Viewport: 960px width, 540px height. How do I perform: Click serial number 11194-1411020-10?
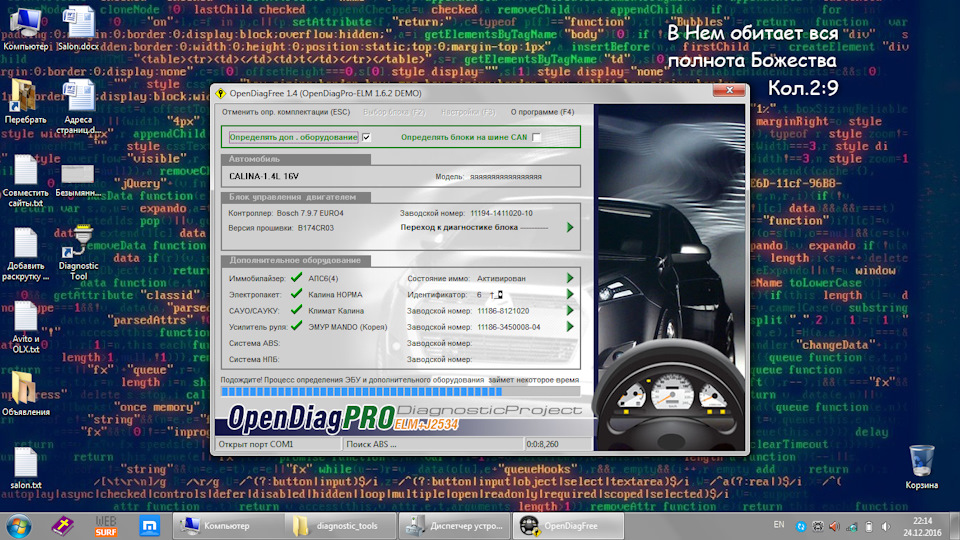501,213
